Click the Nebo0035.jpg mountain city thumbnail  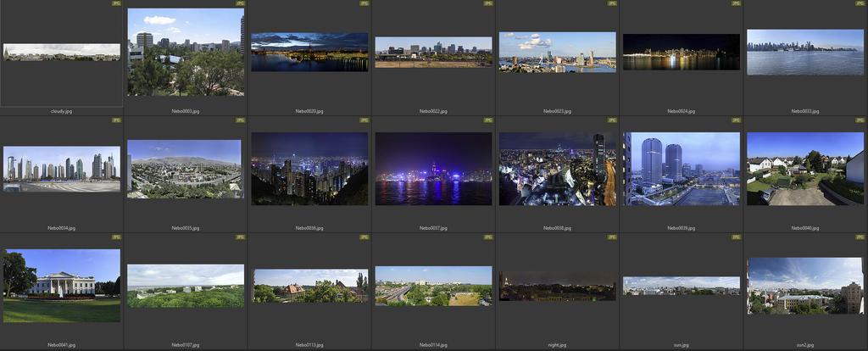pos(186,169)
